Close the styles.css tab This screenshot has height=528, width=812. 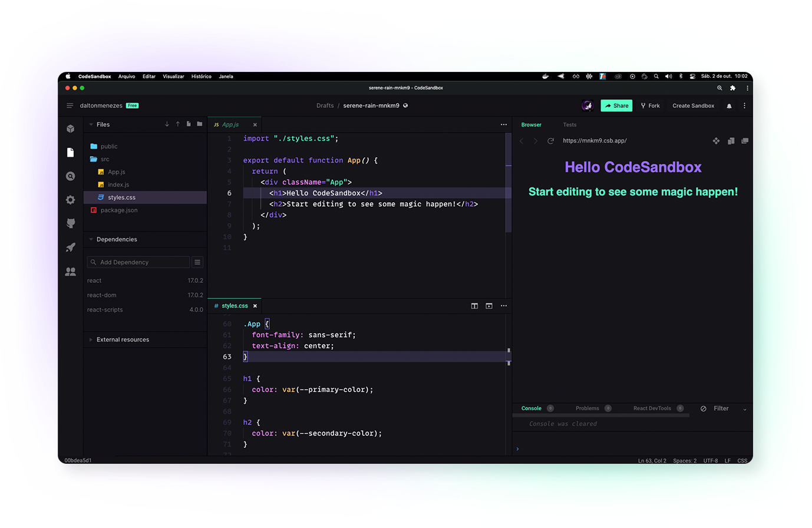[255, 306]
